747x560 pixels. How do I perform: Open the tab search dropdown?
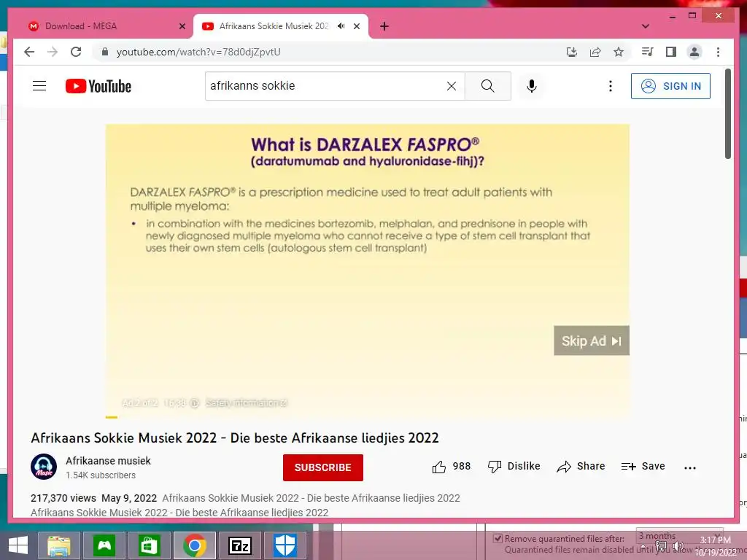click(x=646, y=26)
